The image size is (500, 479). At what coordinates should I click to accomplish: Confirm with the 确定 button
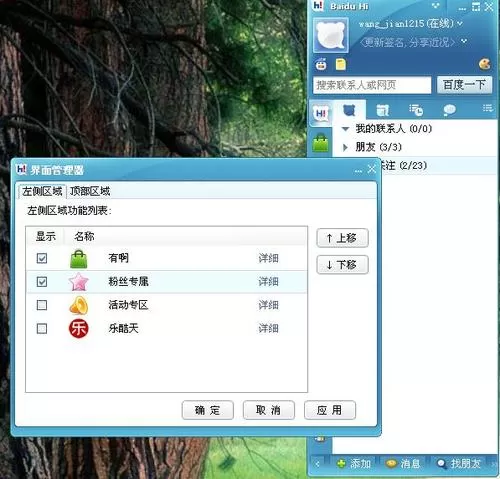(x=207, y=410)
